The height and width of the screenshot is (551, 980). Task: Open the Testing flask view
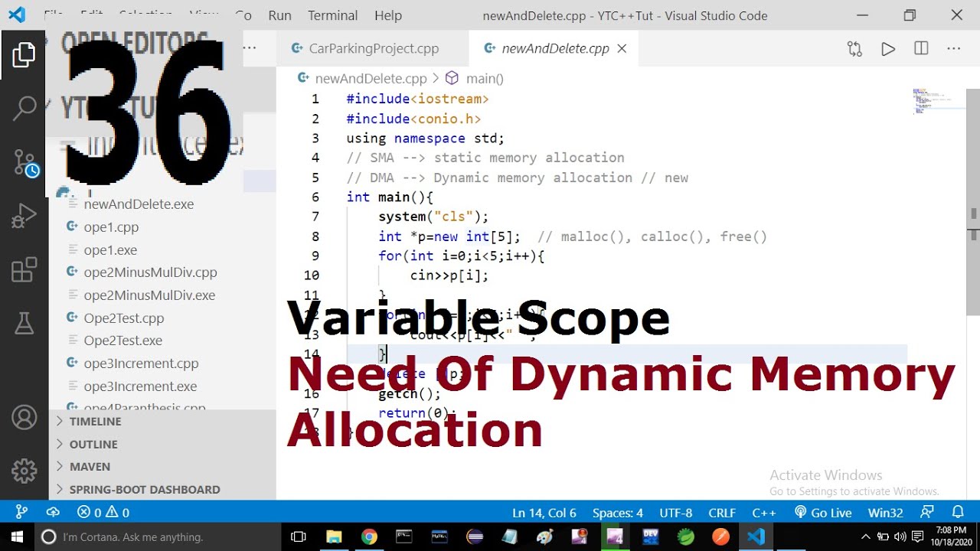point(24,324)
